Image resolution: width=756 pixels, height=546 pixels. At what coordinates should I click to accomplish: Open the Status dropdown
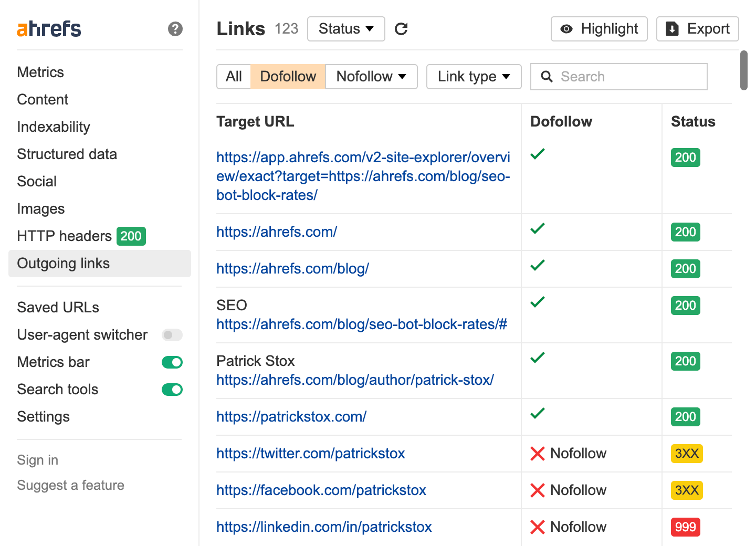click(x=346, y=29)
